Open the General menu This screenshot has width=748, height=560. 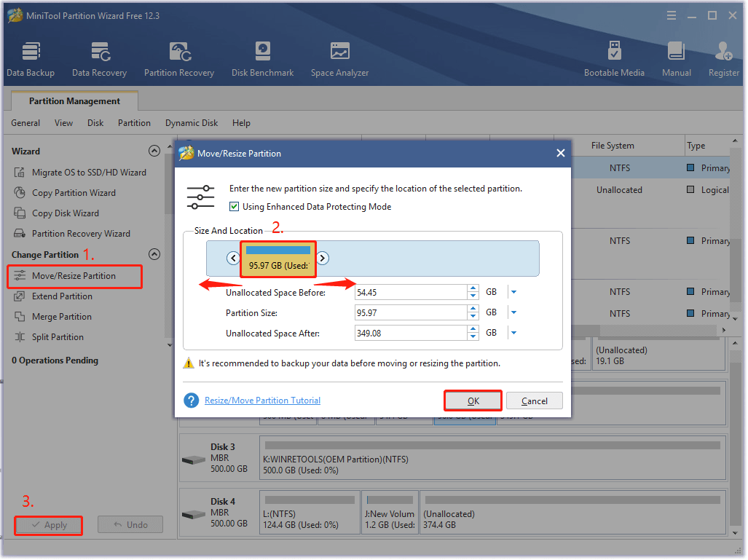(25, 123)
